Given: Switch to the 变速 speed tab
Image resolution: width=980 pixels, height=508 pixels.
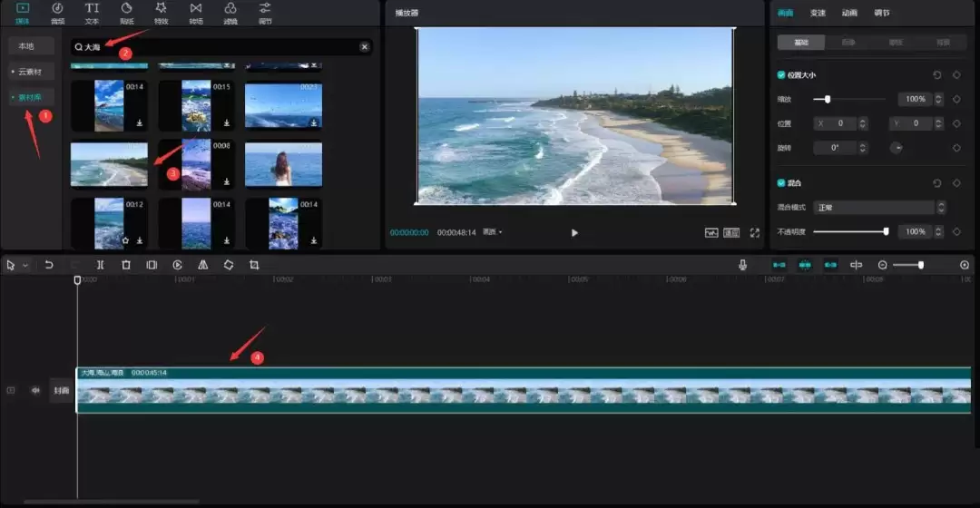Looking at the screenshot, I should (x=818, y=13).
